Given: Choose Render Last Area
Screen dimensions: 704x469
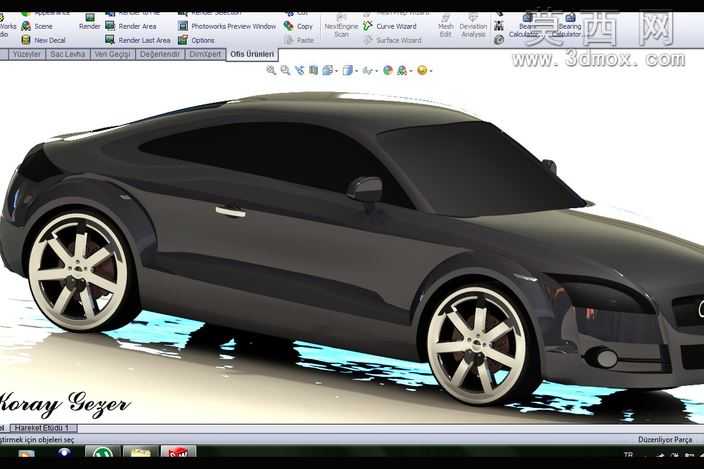Looking at the screenshot, I should pos(138,40).
